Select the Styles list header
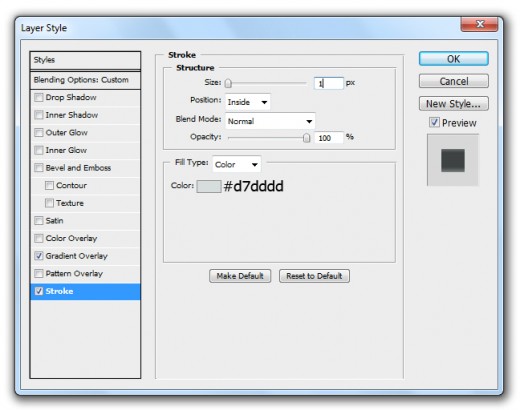The height and width of the screenshot is (410, 520). point(85,60)
